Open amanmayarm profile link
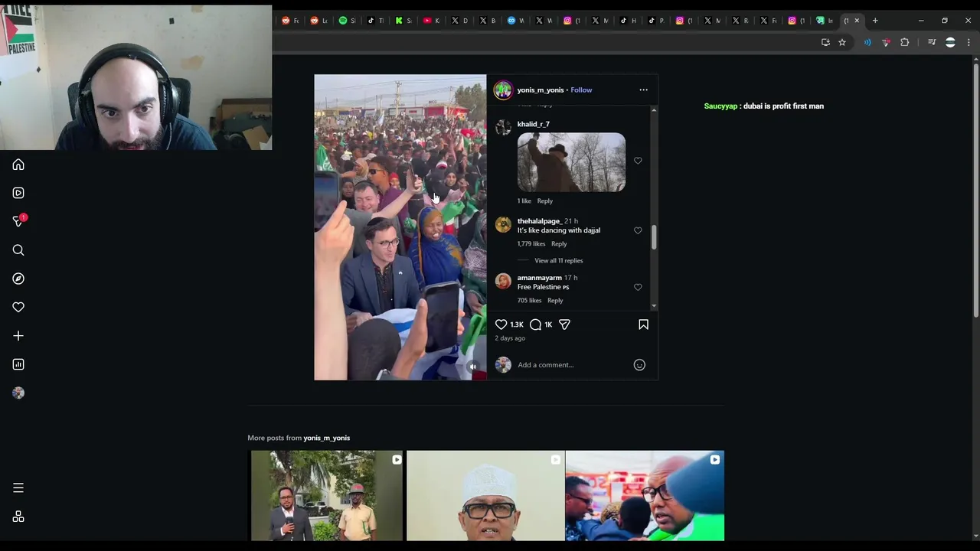This screenshot has width=980, height=551. [540, 278]
